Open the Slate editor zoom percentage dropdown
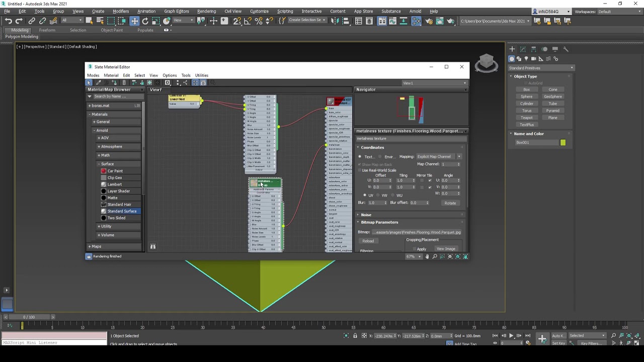Viewport: 644px width, 362px height. point(414,256)
